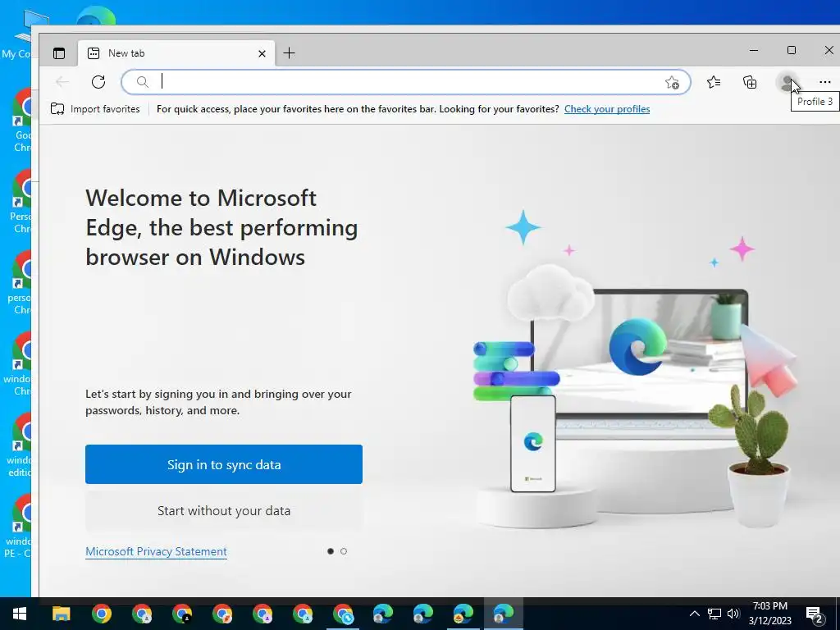The image size is (840, 630).
Task: Open Action Center notifications icon
Action: click(x=815, y=614)
